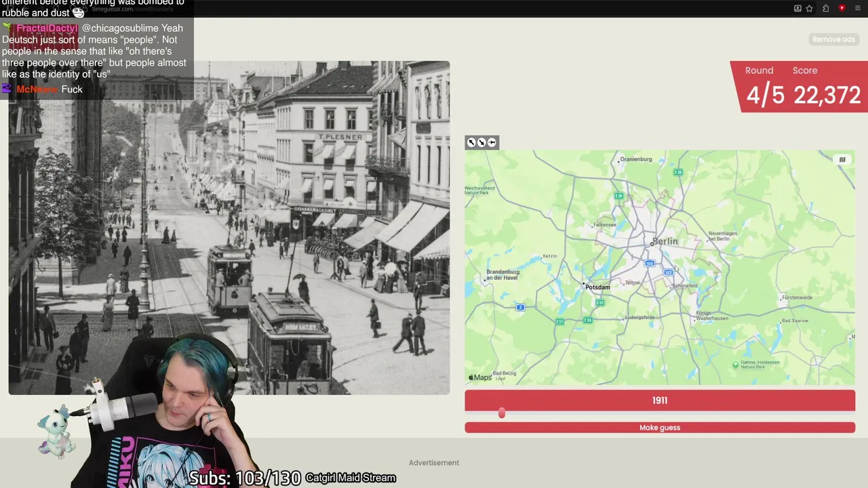Click Brandenburg an der Havel label
Screen dimensions: 868x488
coord(502,274)
